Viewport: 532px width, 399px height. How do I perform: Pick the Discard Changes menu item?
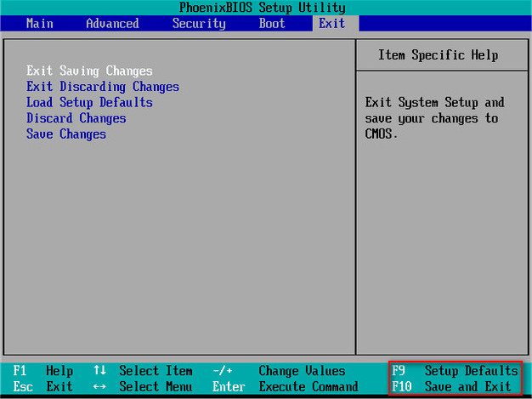(x=76, y=118)
